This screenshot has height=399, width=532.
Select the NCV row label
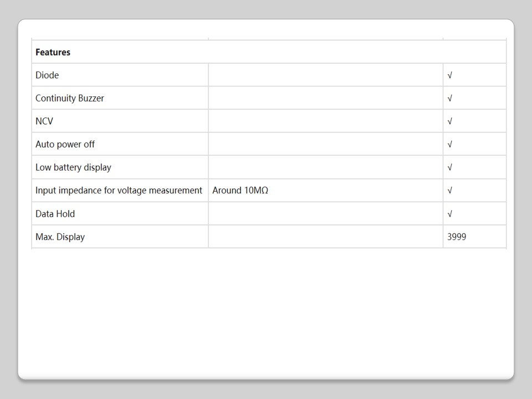point(44,121)
